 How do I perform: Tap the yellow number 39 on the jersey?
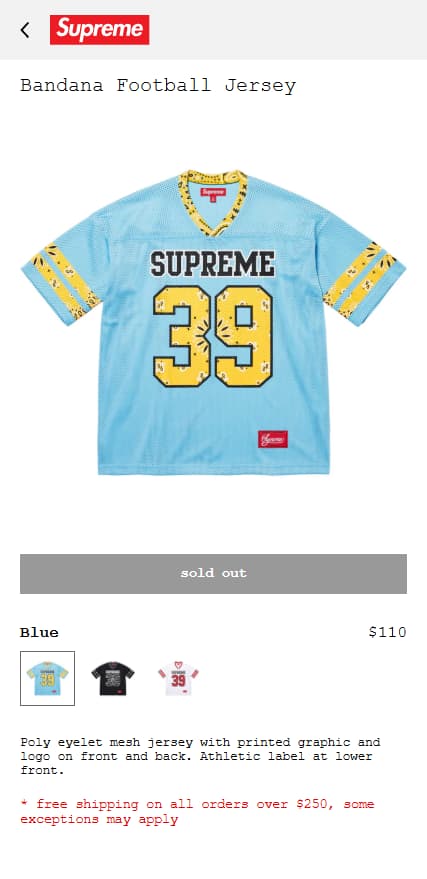214,336
